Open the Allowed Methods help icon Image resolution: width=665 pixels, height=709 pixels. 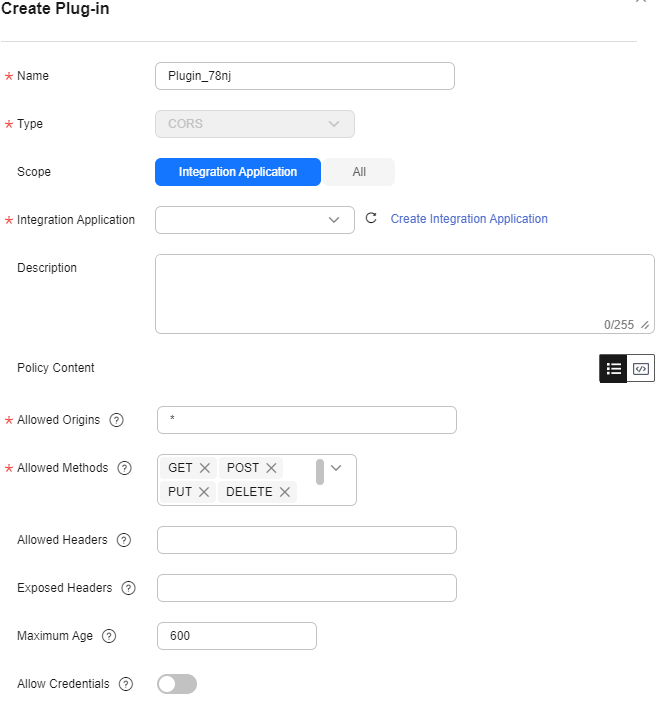[x=124, y=468]
